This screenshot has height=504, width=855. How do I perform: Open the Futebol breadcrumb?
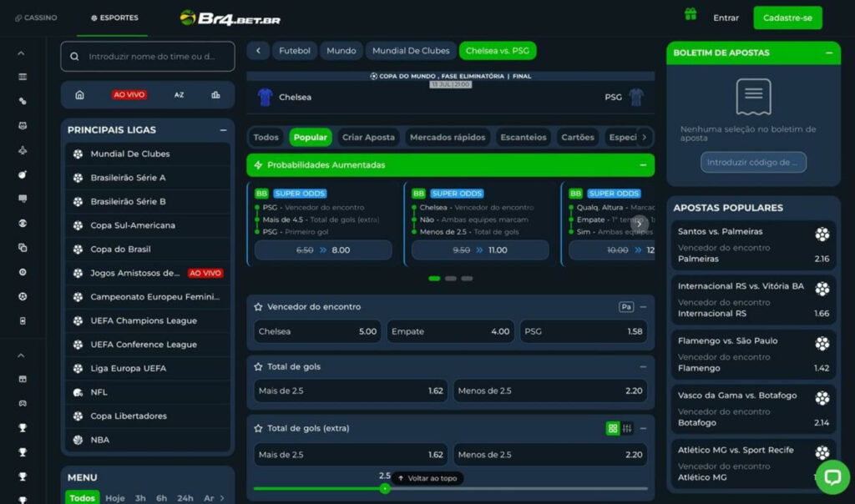tap(295, 51)
